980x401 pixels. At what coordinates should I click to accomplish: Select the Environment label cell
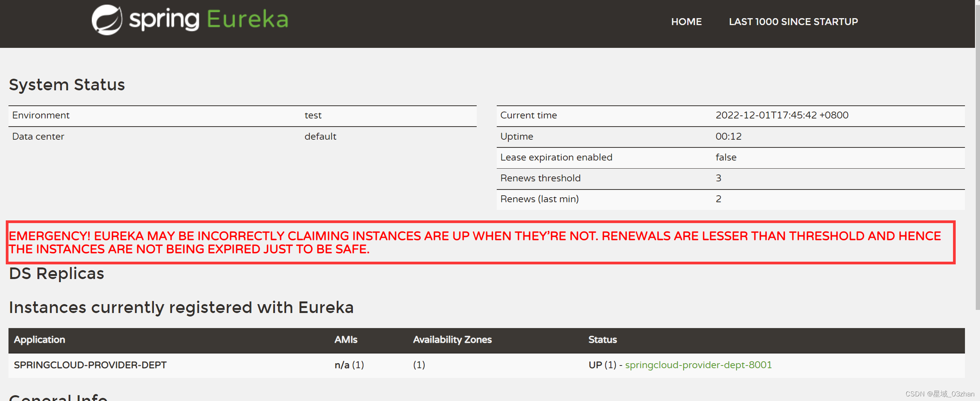[x=41, y=115]
